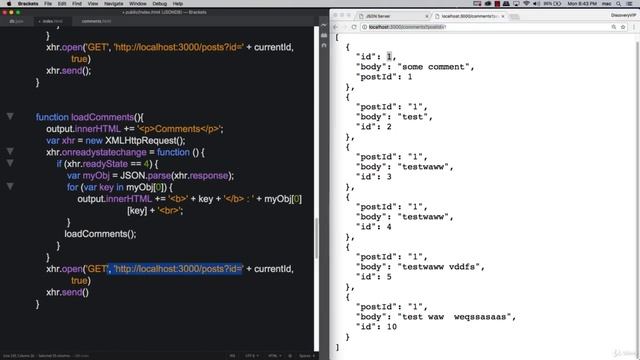Image resolution: width=640 pixels, height=360 pixels.
Task: Switch to the db.json tab in Brackets
Action: 16,21
